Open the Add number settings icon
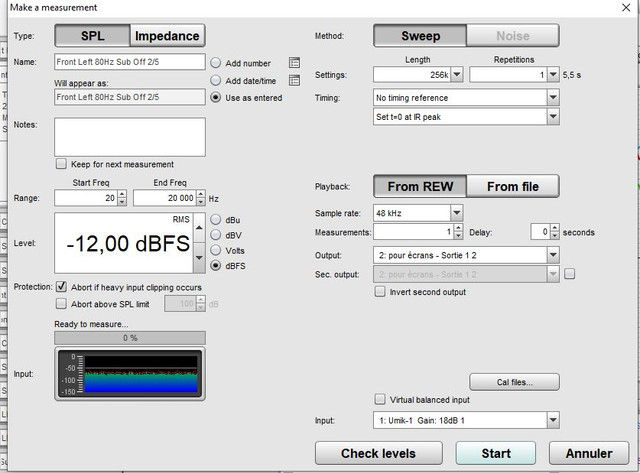 [294, 62]
